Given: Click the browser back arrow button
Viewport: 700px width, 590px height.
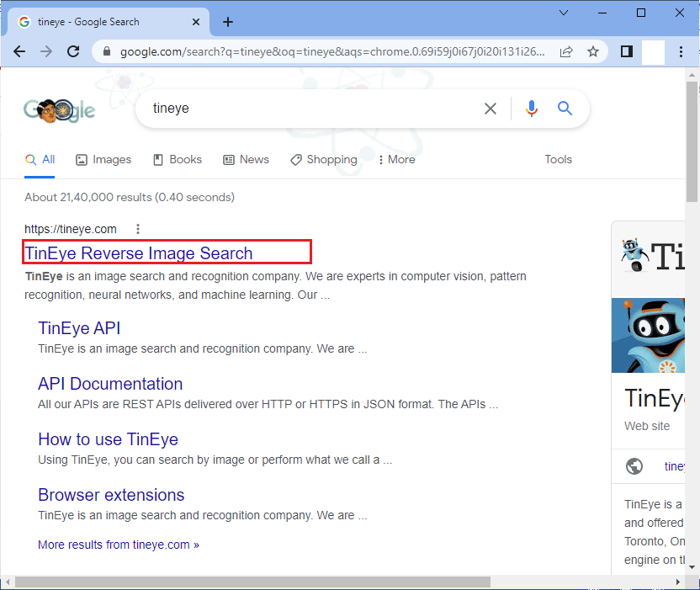Looking at the screenshot, I should click(19, 52).
